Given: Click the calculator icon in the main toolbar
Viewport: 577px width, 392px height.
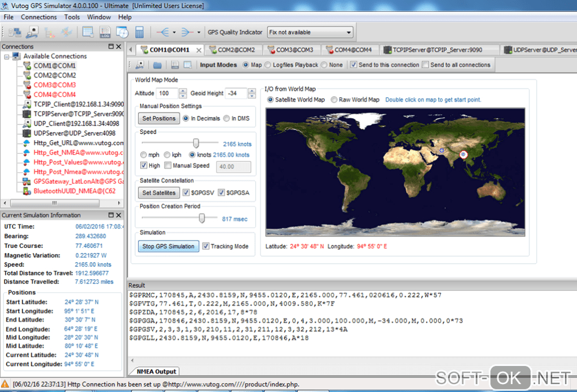Looking at the screenshot, I should (x=139, y=32).
